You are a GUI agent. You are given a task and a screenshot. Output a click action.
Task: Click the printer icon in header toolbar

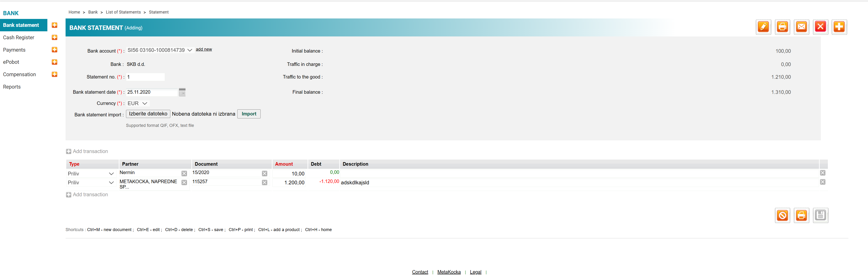coord(782,27)
